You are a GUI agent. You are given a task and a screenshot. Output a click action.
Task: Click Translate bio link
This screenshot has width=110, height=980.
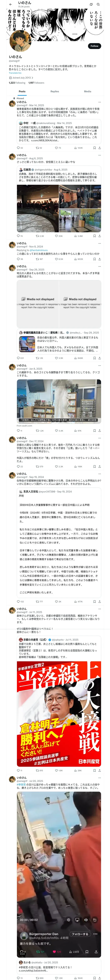click(x=15, y=73)
